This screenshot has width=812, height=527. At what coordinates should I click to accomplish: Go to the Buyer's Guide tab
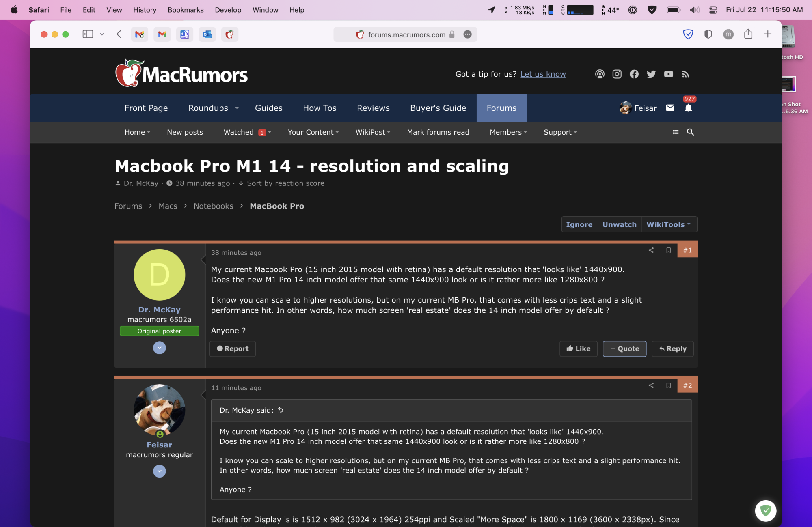pos(438,108)
